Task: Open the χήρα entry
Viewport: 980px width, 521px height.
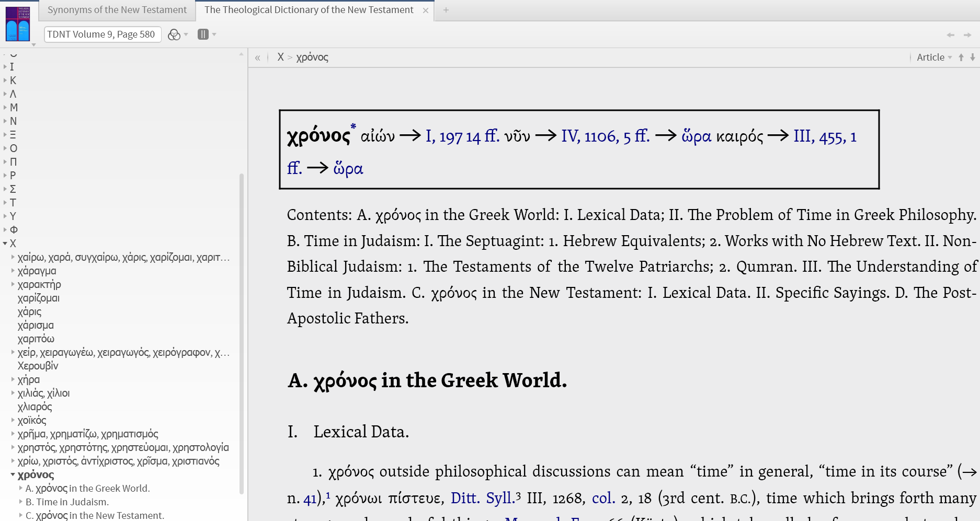Action: pyautogui.click(x=29, y=379)
